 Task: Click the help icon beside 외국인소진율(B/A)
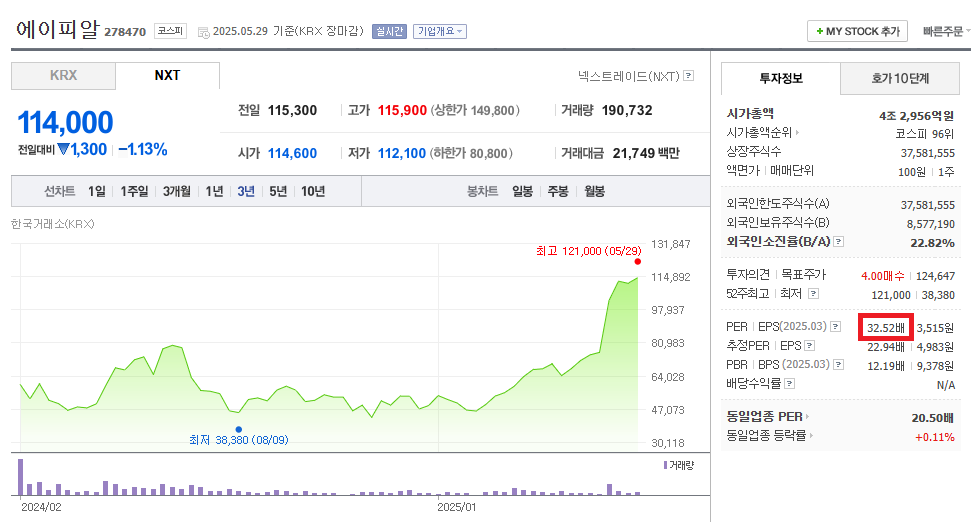point(838,242)
